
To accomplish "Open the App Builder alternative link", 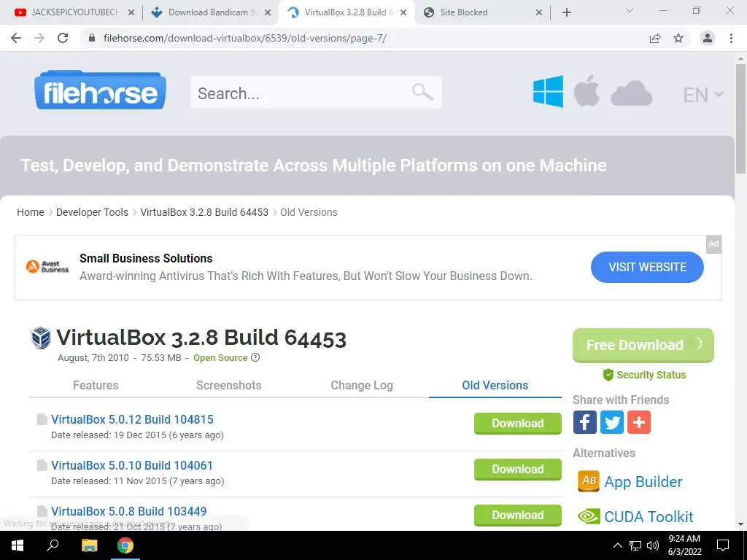I will [x=643, y=481].
